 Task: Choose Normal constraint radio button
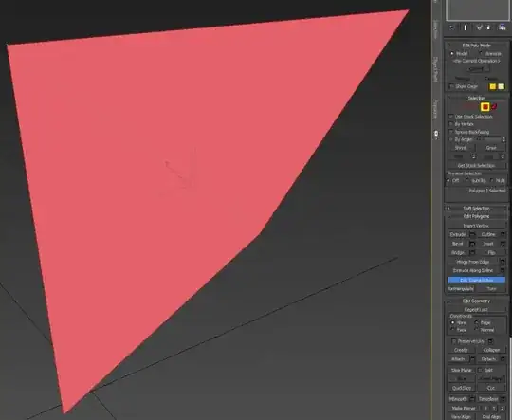coord(476,330)
